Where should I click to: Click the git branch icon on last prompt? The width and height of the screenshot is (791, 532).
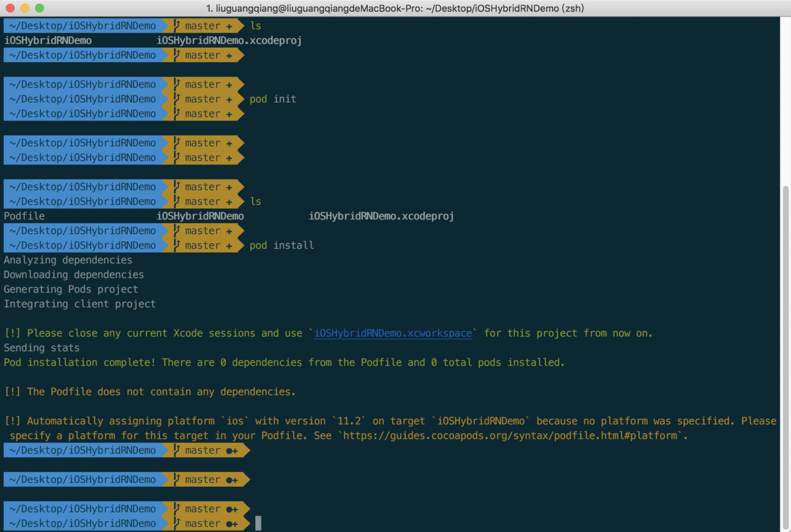click(x=177, y=524)
